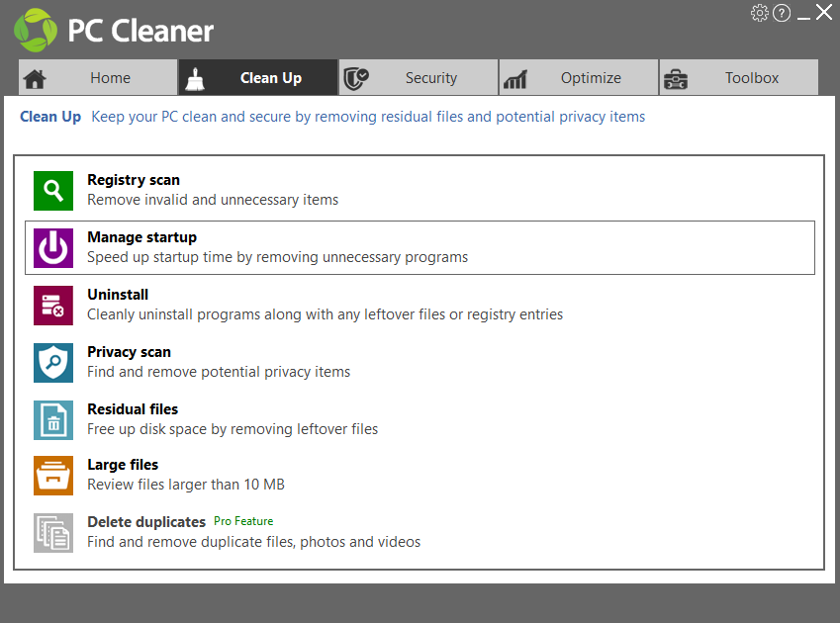This screenshot has width=840, height=623.
Task: Click the orange Large files drawer icon
Action: pyautogui.click(x=53, y=476)
